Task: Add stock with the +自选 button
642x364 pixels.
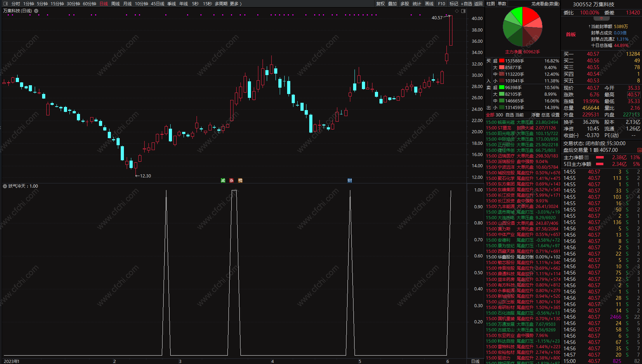Action: pos(466,4)
